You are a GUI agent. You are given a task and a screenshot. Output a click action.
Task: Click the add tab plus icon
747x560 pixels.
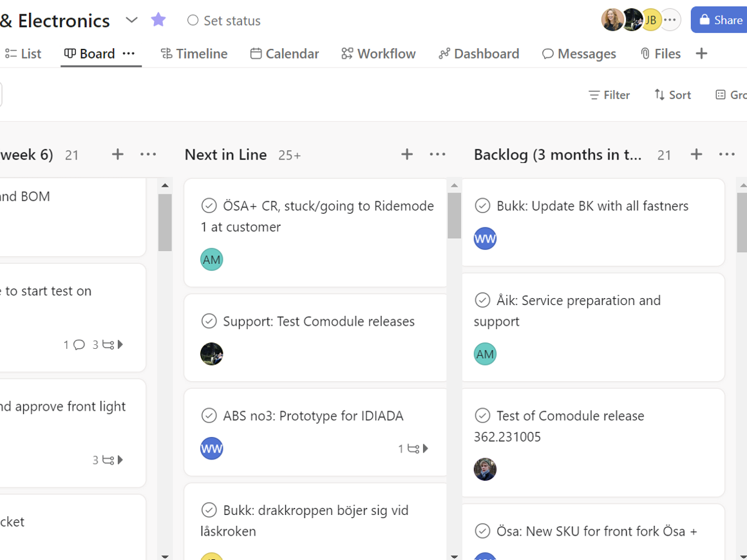pos(701,53)
